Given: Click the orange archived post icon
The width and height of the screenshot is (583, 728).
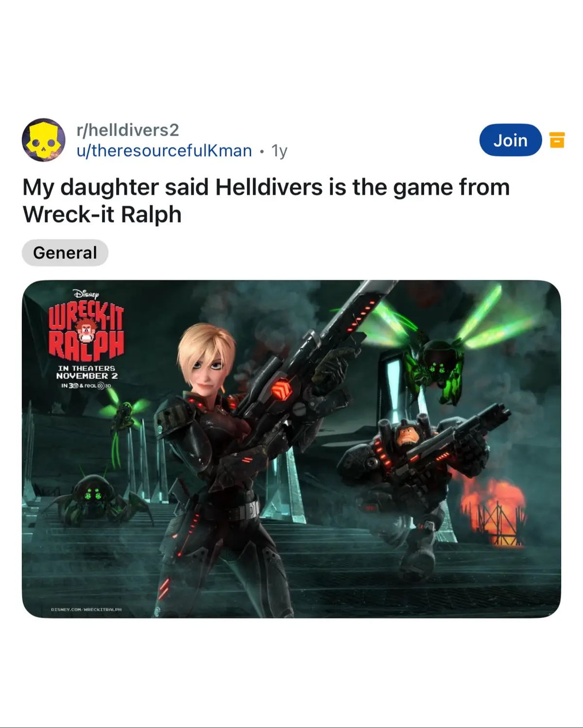Looking at the screenshot, I should 557,140.
